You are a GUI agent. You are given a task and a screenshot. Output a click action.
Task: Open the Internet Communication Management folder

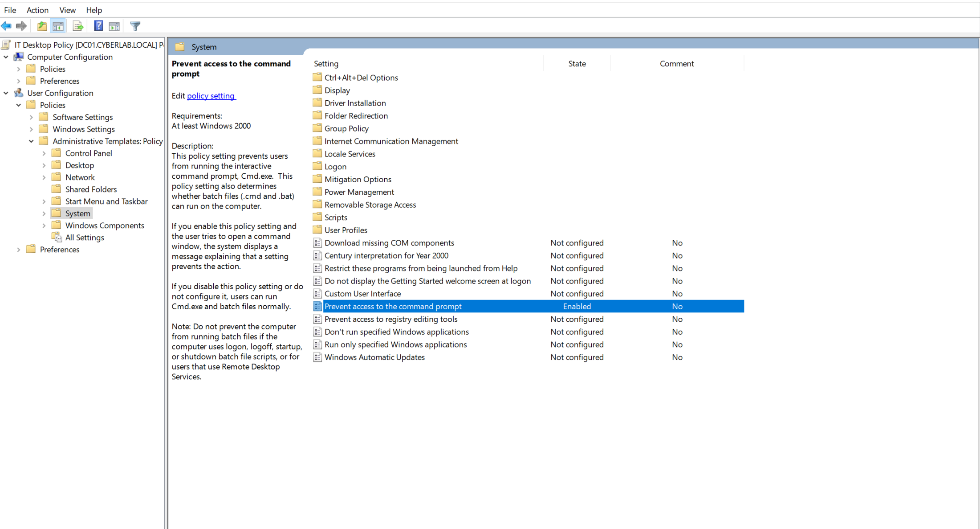(391, 141)
